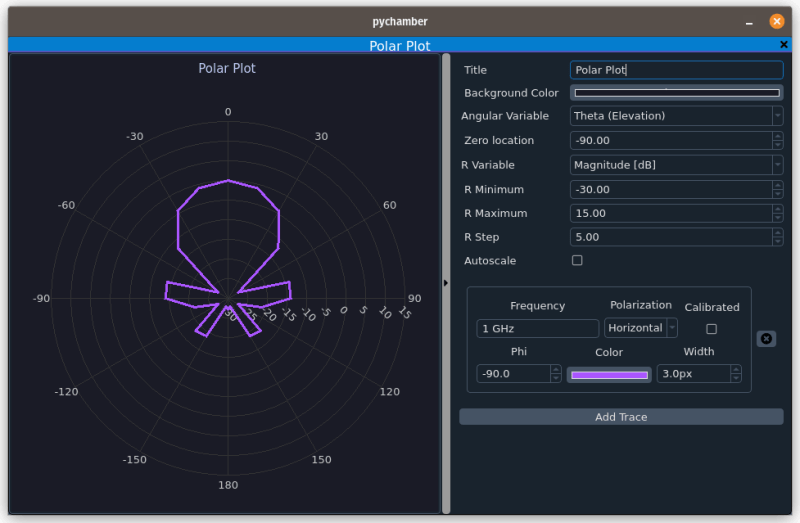Viewport: 800px width, 523px height.
Task: Click the Frequency 1 GHz field
Action: point(537,329)
